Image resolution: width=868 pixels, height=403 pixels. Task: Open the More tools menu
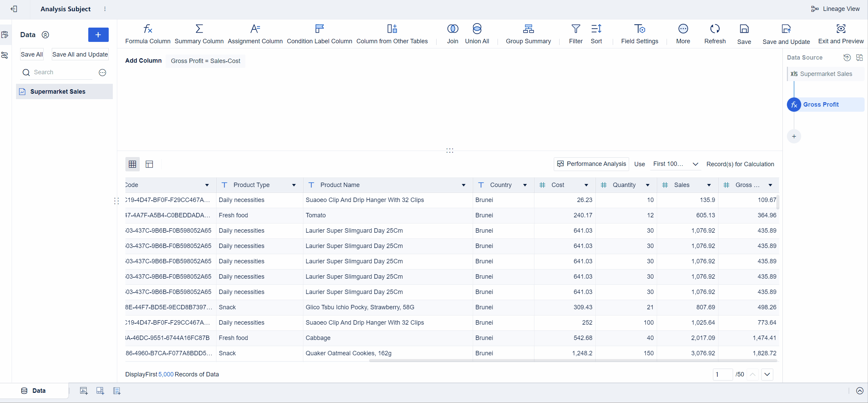tap(683, 34)
